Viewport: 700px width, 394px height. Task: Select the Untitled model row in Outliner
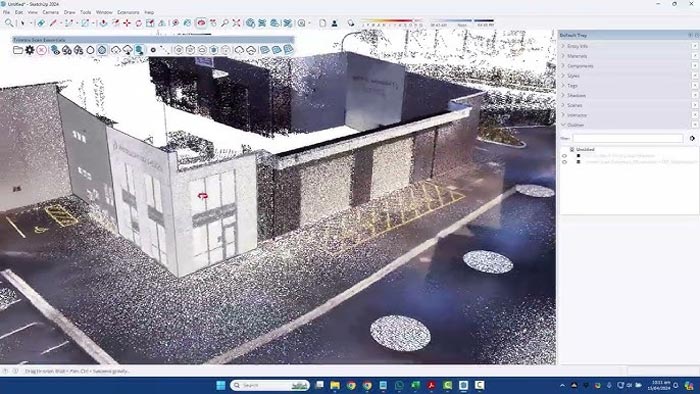tap(585, 149)
